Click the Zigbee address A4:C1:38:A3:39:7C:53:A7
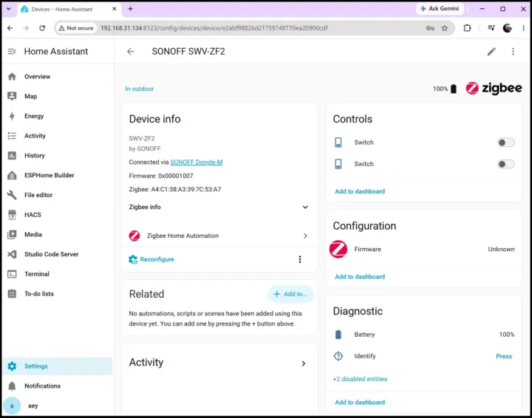 click(186, 190)
